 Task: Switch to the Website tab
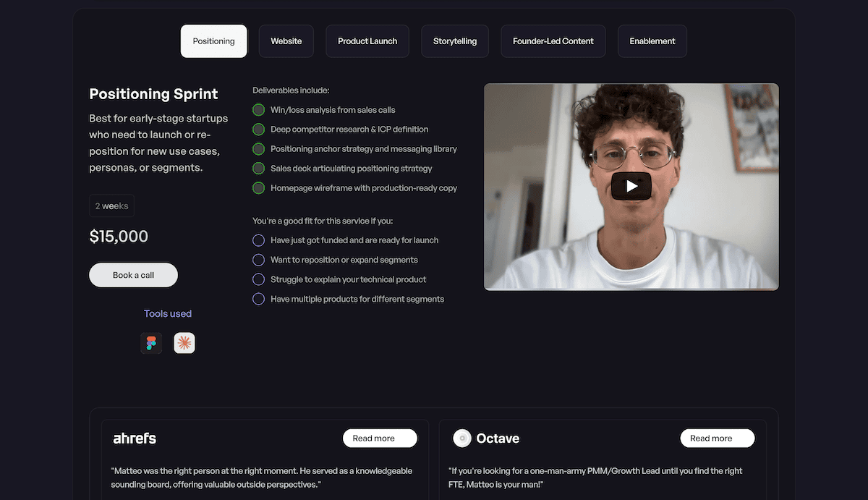click(x=286, y=41)
